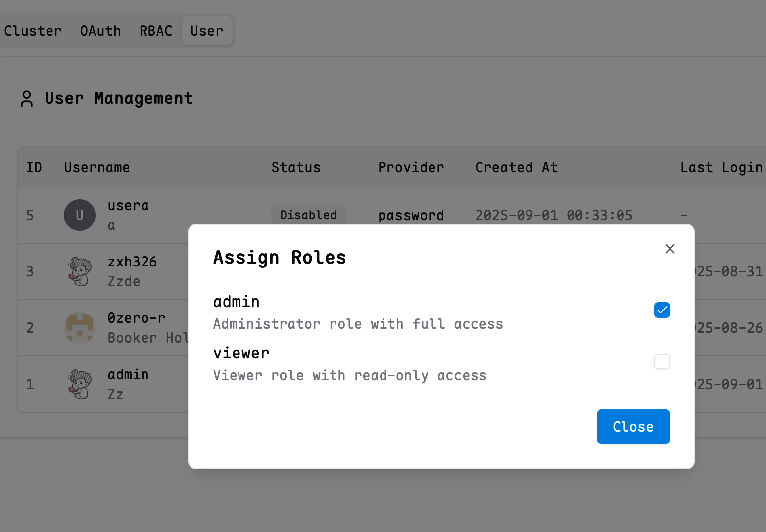Click usera's circular avatar with letter U

[79, 215]
